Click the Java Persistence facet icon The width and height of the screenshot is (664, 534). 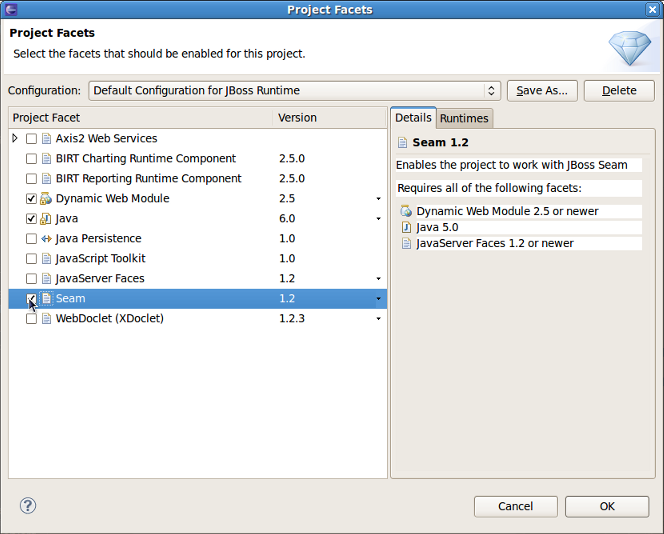coord(46,239)
